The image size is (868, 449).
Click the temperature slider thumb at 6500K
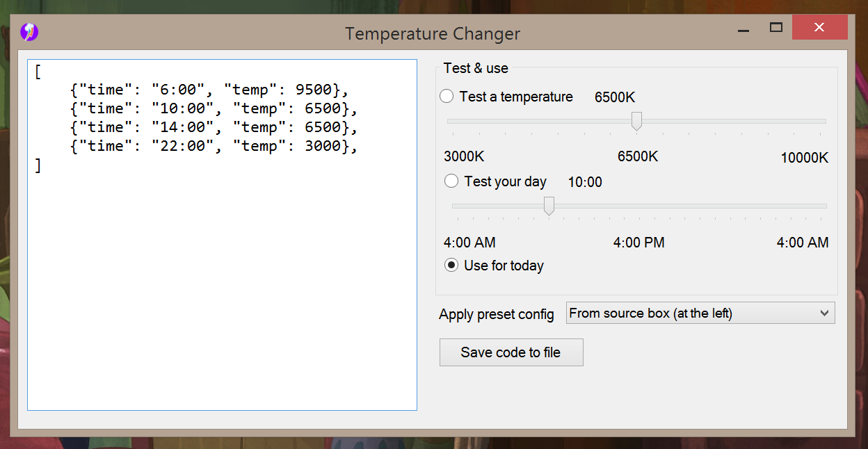[636, 121]
